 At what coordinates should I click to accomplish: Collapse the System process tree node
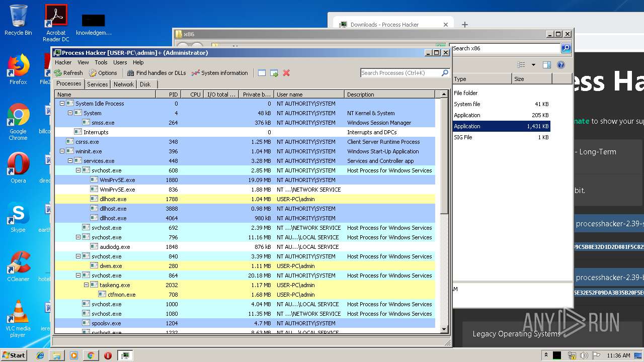(x=70, y=113)
